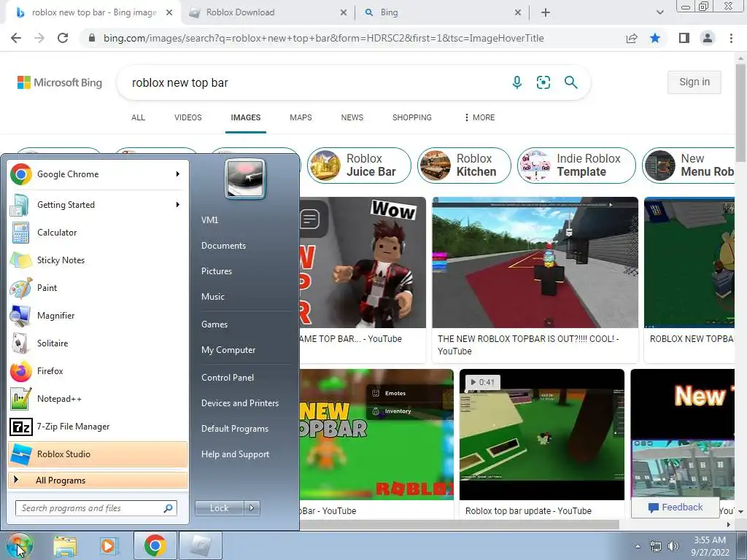Switch to NEWS tab
The width and height of the screenshot is (747, 560).
coord(352,117)
